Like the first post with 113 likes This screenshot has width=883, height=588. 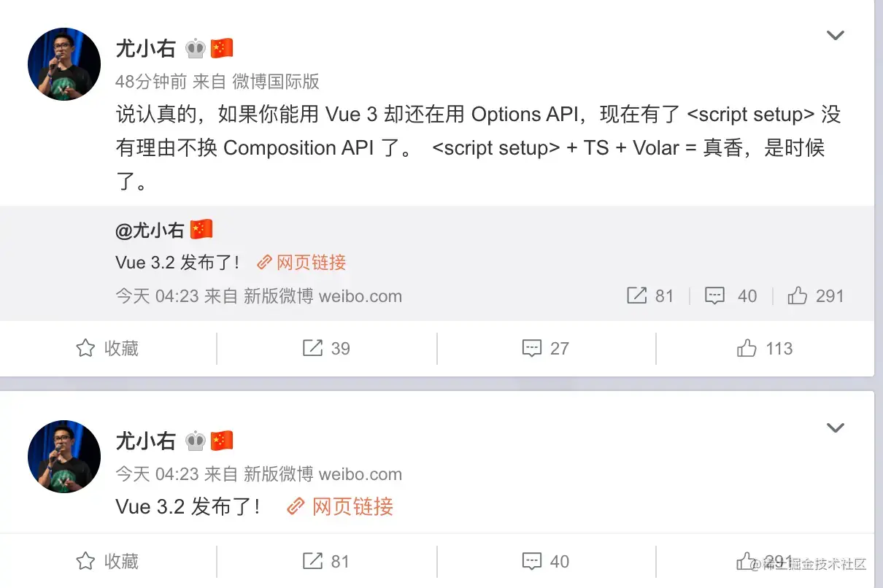pos(747,349)
